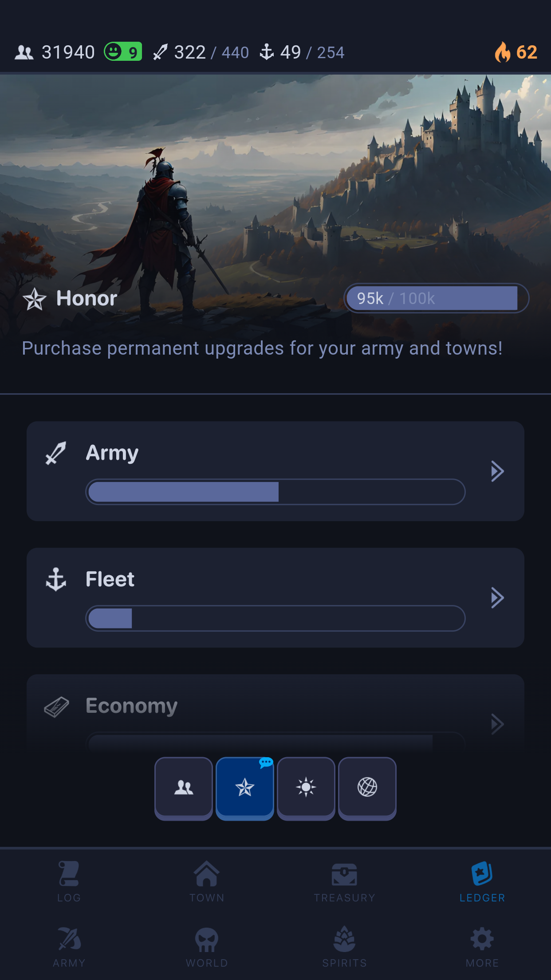The image size is (551, 980).
Task: Expand the Economy upgrades chevron
Action: pos(497,724)
